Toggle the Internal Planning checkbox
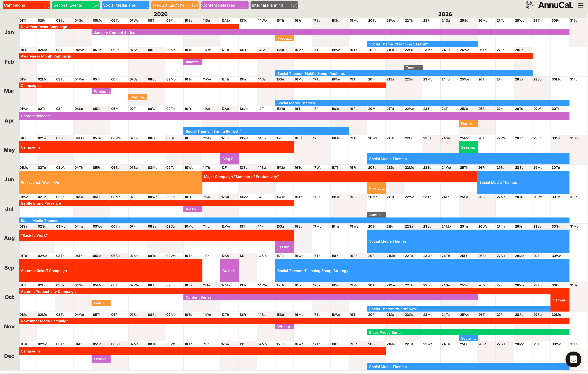 [x=294, y=5]
